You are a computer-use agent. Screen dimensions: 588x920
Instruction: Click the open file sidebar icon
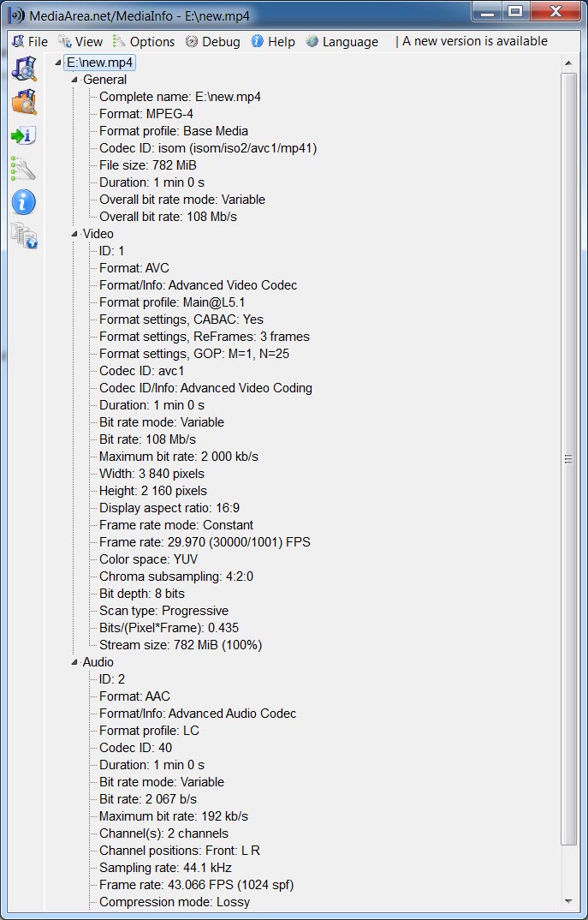[x=24, y=69]
